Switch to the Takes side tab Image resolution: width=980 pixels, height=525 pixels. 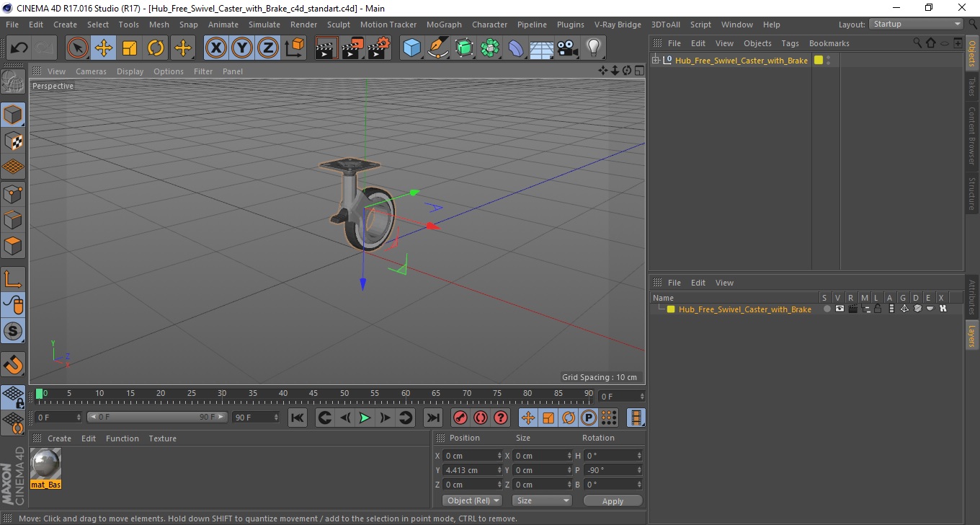click(x=972, y=87)
